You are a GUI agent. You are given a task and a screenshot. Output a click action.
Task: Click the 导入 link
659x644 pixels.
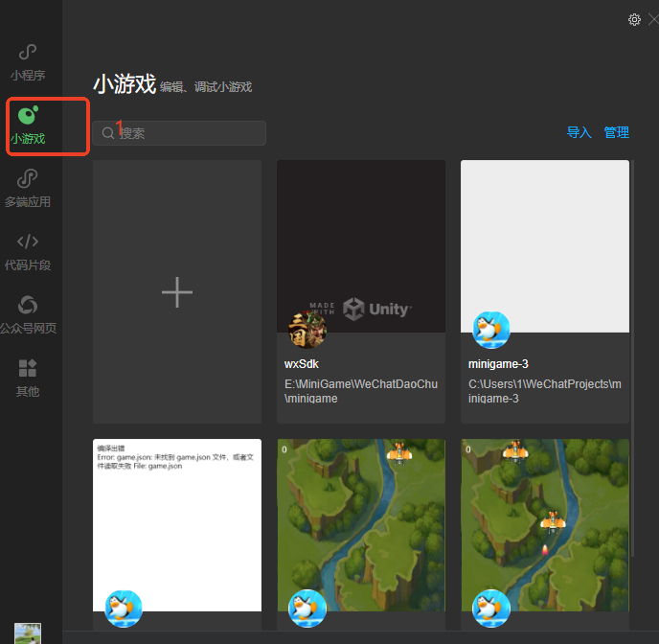[579, 133]
